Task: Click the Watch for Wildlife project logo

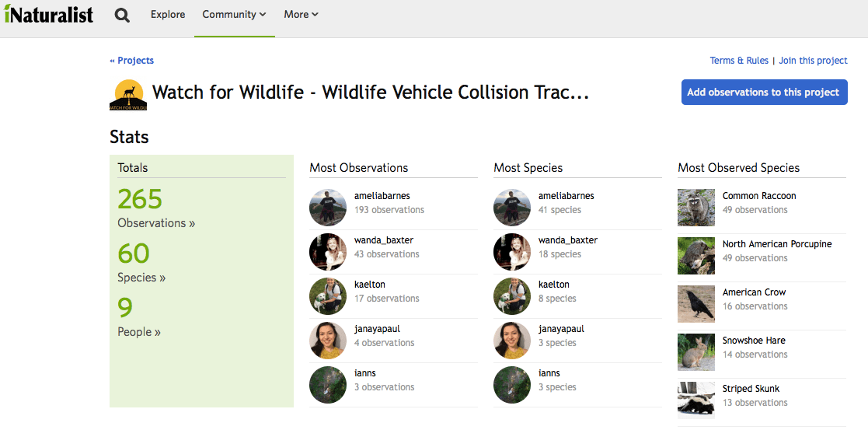Action: [x=128, y=95]
